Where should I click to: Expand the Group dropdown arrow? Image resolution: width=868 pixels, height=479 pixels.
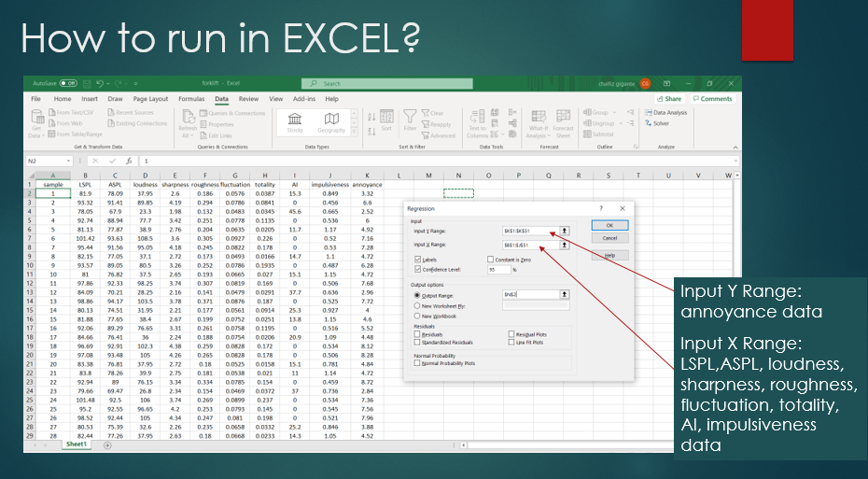point(612,112)
